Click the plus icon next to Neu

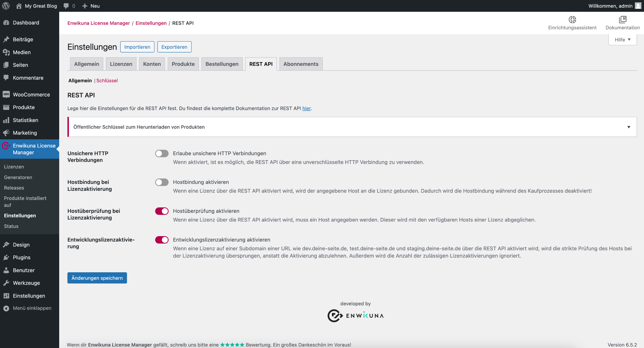pyautogui.click(x=85, y=6)
